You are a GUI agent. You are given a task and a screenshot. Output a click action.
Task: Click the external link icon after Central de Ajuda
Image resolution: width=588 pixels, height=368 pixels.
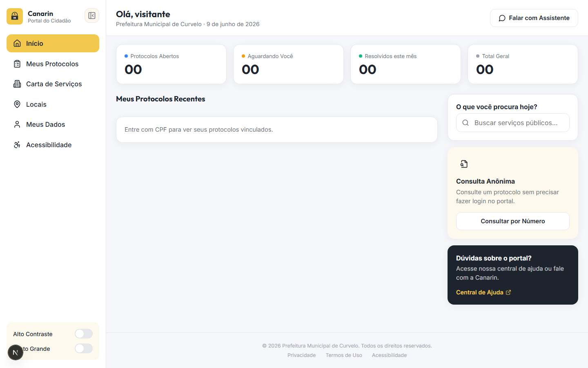pos(508,292)
